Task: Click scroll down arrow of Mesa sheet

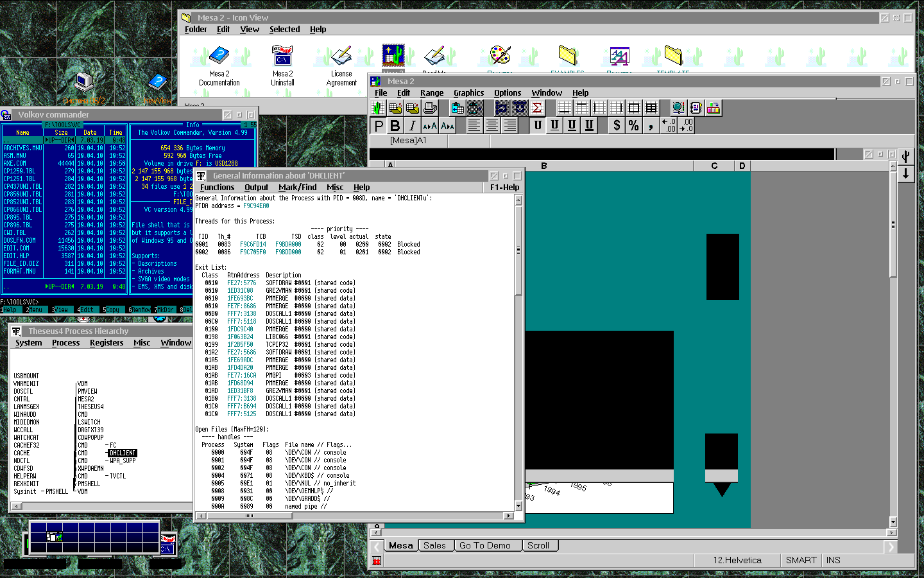Action: [893, 521]
